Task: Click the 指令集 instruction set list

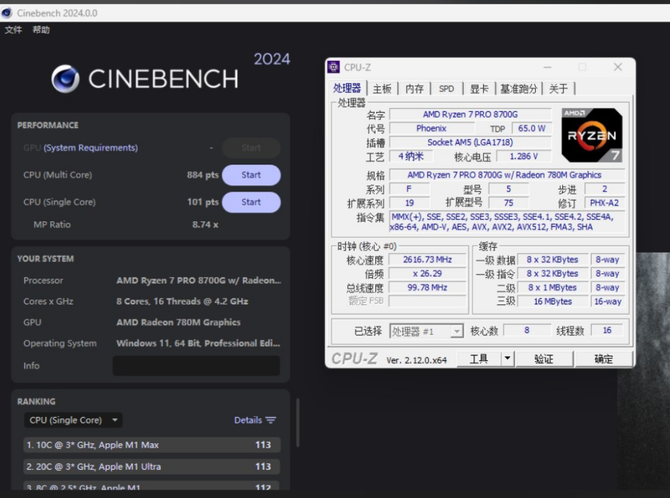Action: click(507, 222)
